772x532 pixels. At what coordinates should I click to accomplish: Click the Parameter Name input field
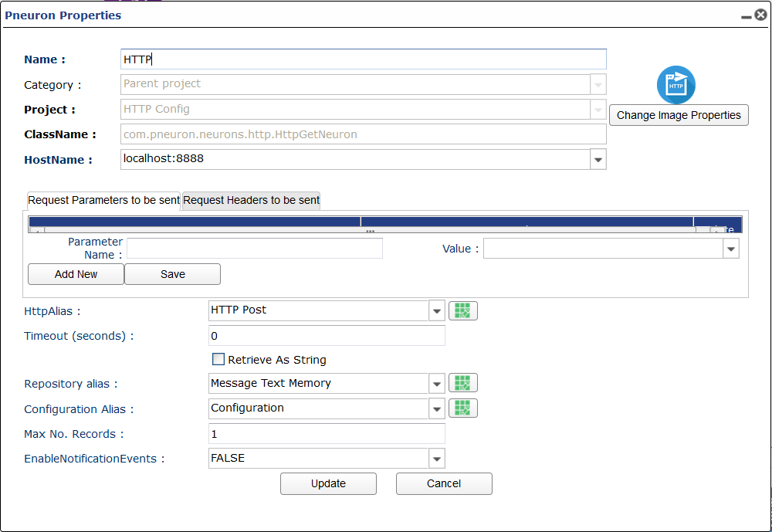255,249
